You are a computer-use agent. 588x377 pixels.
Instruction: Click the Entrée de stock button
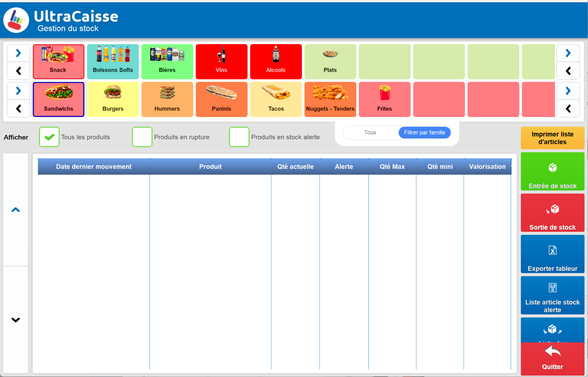click(x=552, y=171)
